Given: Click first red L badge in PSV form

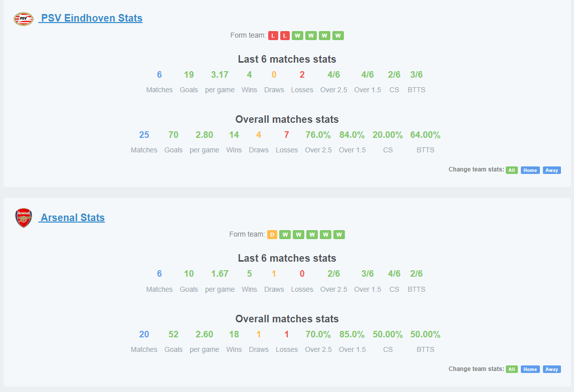Looking at the screenshot, I should (x=273, y=36).
